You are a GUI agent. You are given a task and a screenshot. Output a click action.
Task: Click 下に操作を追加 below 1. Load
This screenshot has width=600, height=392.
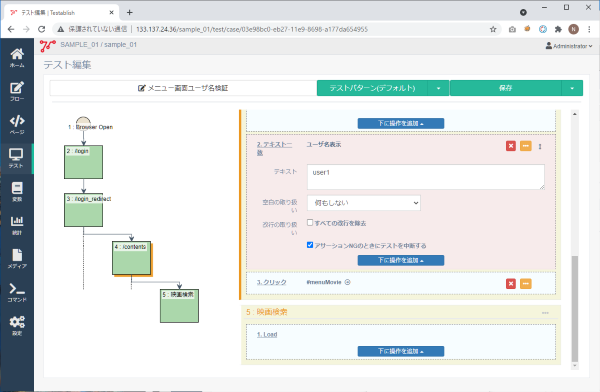(x=401, y=351)
